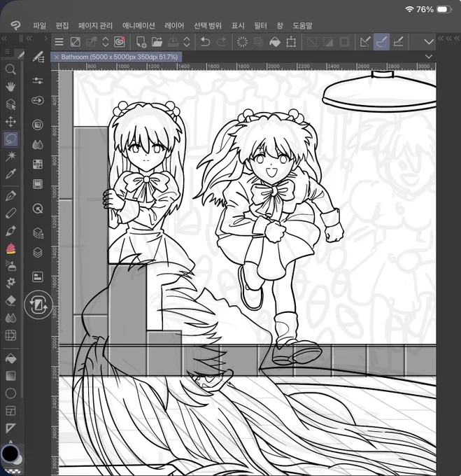Click the Save icon in command bar

(173, 42)
